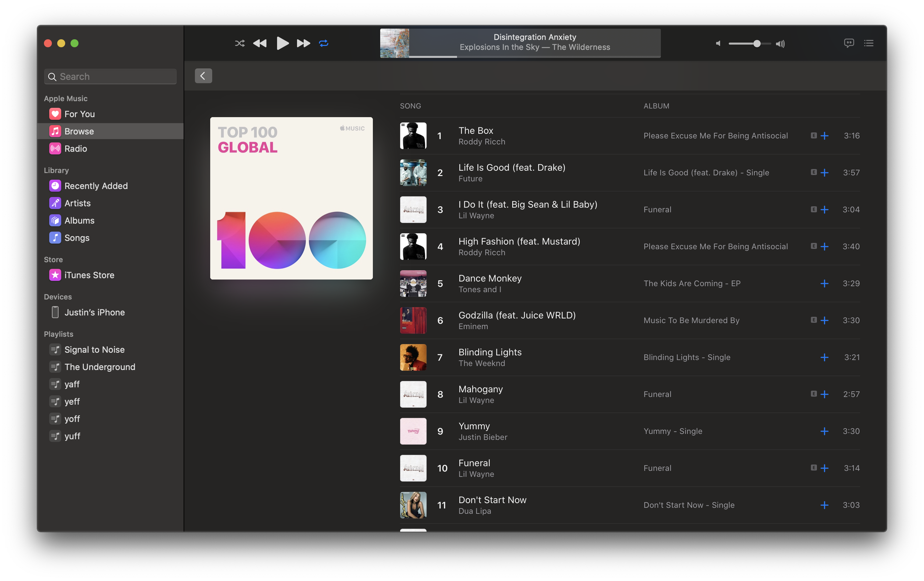Mute the audio with the speaker icon

718,43
